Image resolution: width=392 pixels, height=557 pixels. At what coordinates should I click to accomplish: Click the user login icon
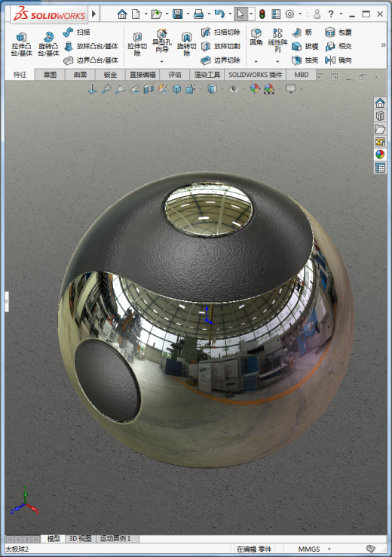pos(317,14)
